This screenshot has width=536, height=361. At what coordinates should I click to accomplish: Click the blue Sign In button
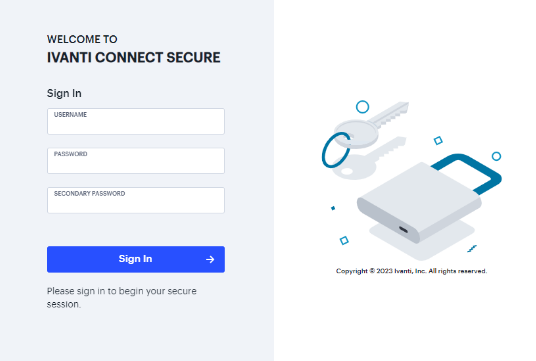pos(136,259)
